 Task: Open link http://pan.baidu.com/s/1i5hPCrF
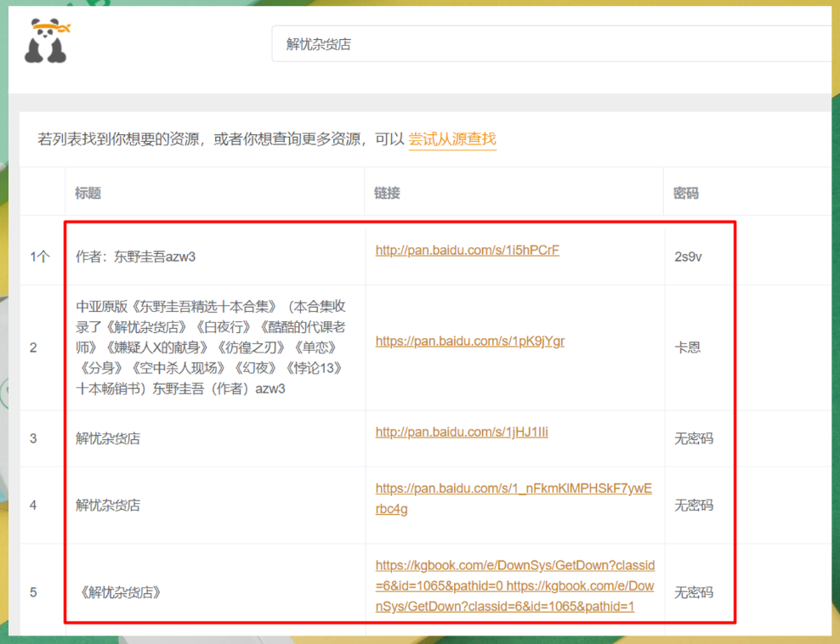pyautogui.click(x=467, y=250)
